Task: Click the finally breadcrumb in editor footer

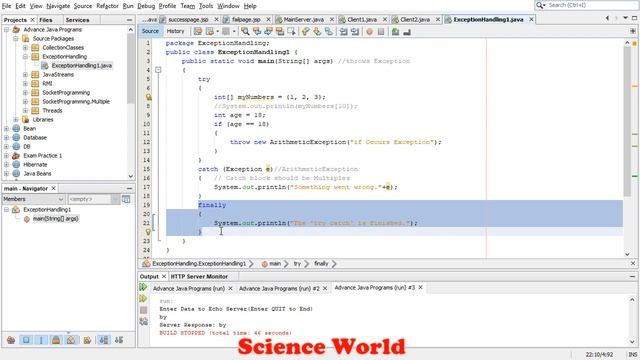Action: [x=321, y=264]
